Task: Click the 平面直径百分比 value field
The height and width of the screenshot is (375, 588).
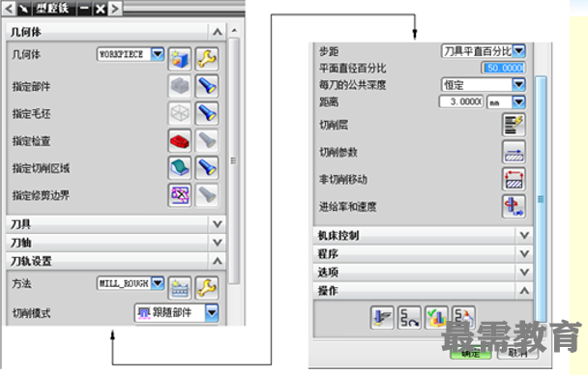Action: click(504, 68)
